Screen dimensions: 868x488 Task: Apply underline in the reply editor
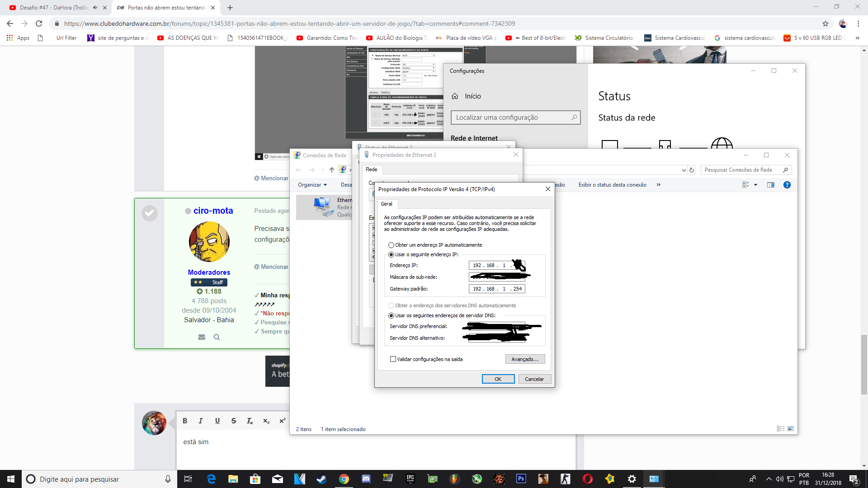(x=217, y=421)
